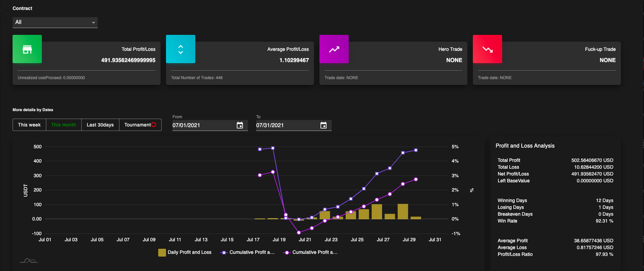Click the Unrealized costProceed: 0.00000000 text
Viewport: 644px width, 271px height.
pyautogui.click(x=51, y=78)
